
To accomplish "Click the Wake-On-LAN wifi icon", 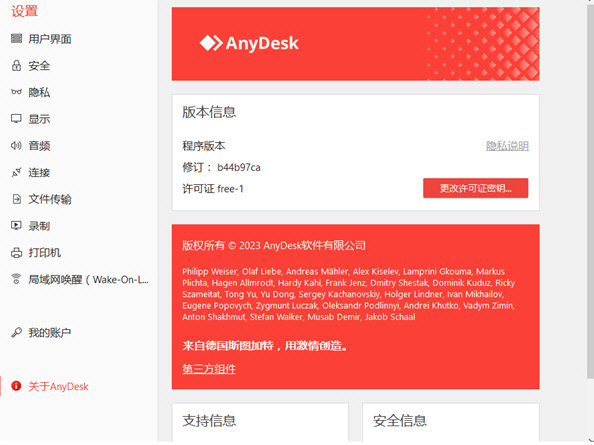I will (x=16, y=279).
